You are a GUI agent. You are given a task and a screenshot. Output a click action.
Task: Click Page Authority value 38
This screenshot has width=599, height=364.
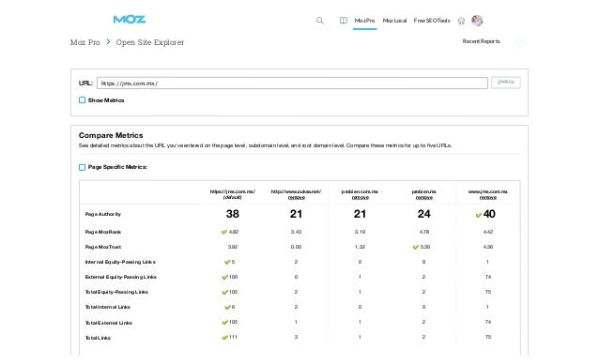point(232,214)
